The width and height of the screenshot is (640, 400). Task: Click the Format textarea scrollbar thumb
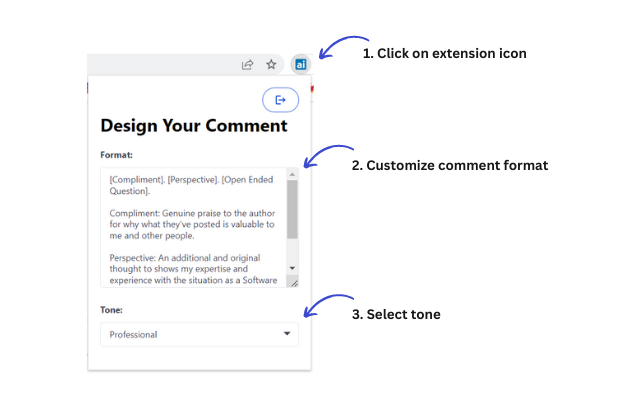(292, 210)
